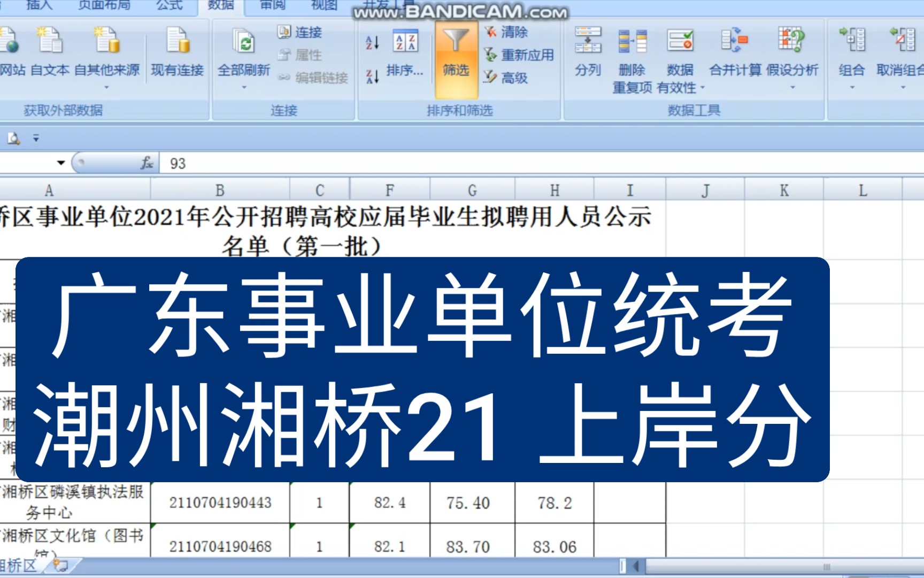Select cell with score 82.1
The width and height of the screenshot is (924, 578).
point(390,541)
